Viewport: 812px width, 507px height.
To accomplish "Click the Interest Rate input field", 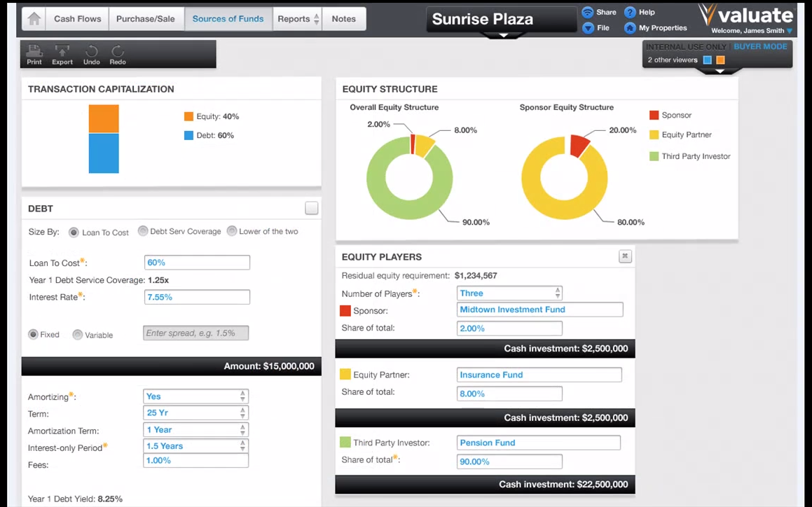I will tap(197, 297).
